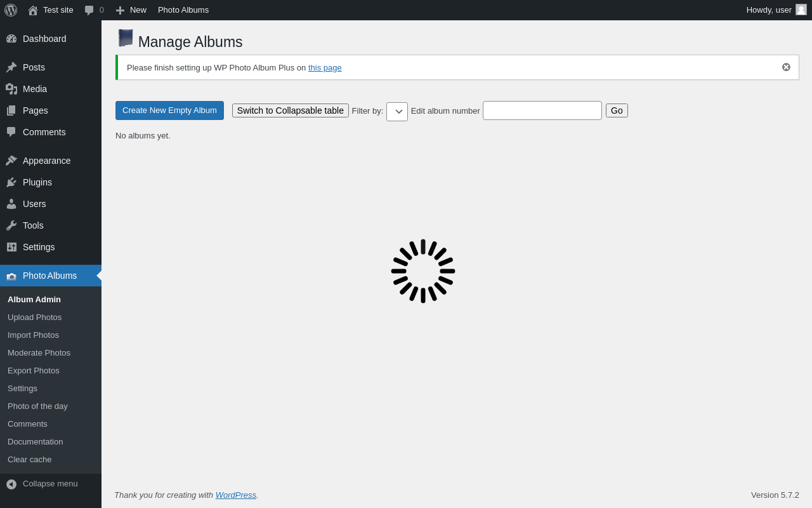Click Create New Empty Album button
Screen dimensions: 812x508
169,110
